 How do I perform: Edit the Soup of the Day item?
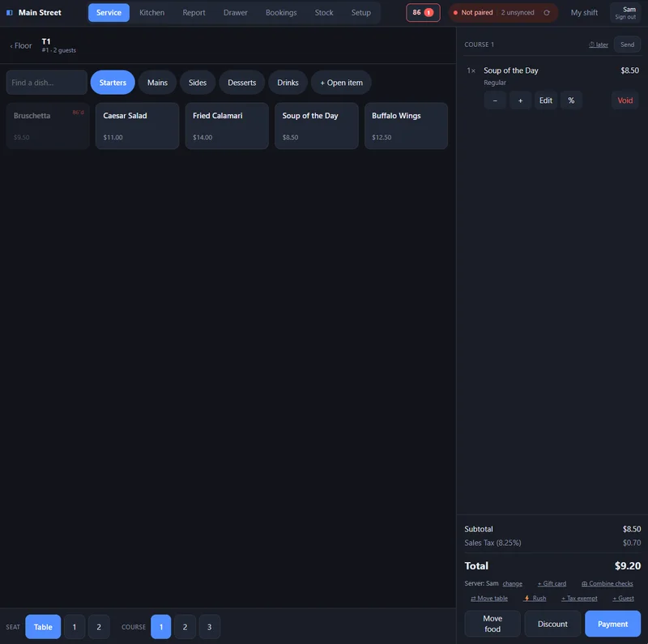coord(545,100)
